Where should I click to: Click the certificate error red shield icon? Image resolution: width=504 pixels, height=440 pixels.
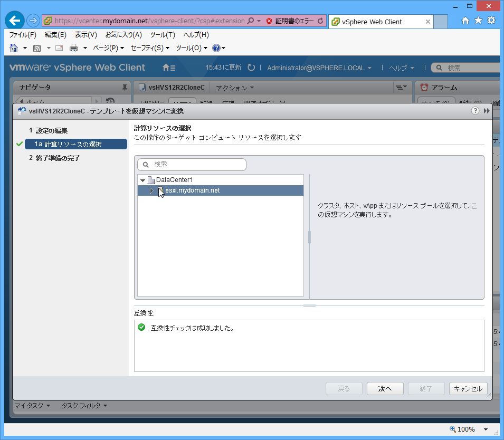(x=269, y=21)
